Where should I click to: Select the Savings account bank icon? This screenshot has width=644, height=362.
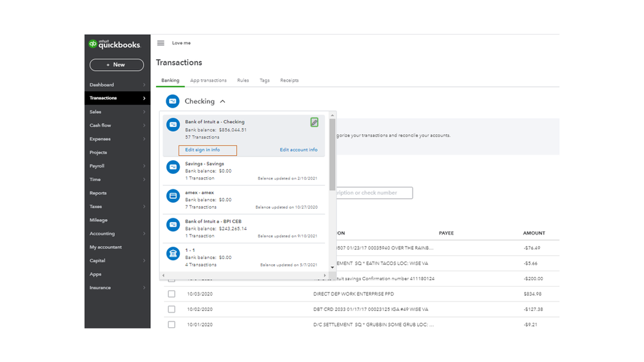tap(173, 167)
